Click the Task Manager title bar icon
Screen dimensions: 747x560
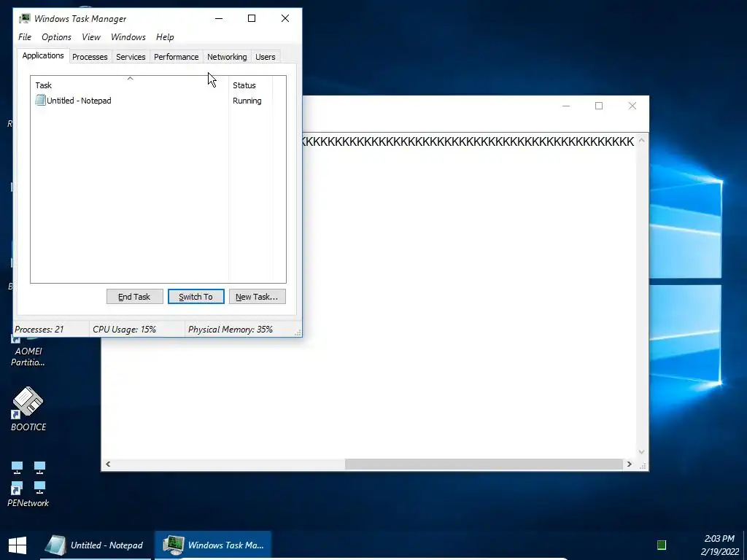(x=25, y=18)
